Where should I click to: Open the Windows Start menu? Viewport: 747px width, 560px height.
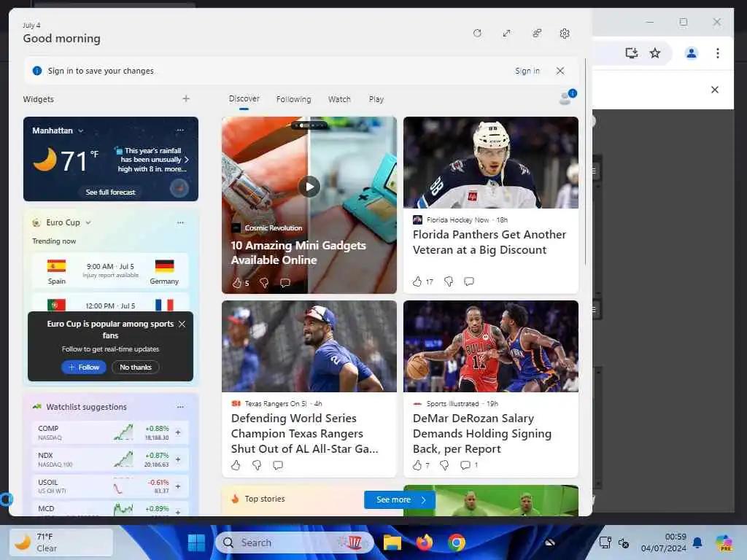tap(196, 542)
